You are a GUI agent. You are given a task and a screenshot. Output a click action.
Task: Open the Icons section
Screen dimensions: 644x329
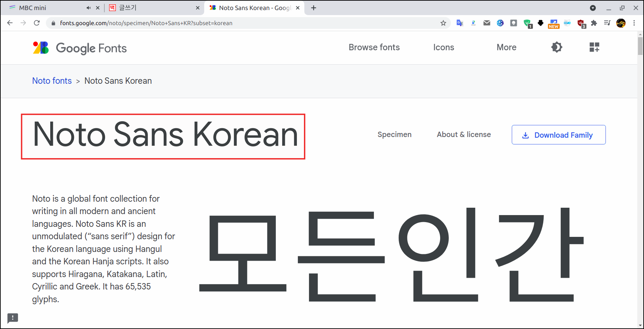(x=444, y=47)
